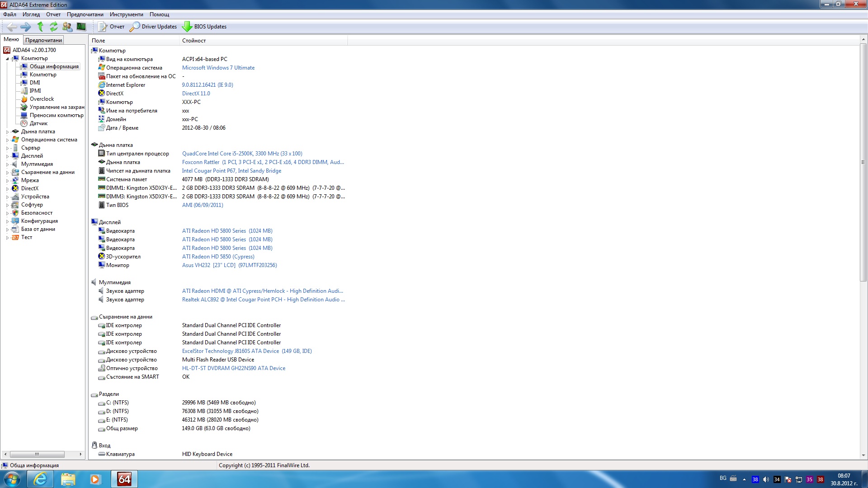Expand the Съхранение на данни tree node
This screenshot has width=868, height=488.
tap(7, 173)
